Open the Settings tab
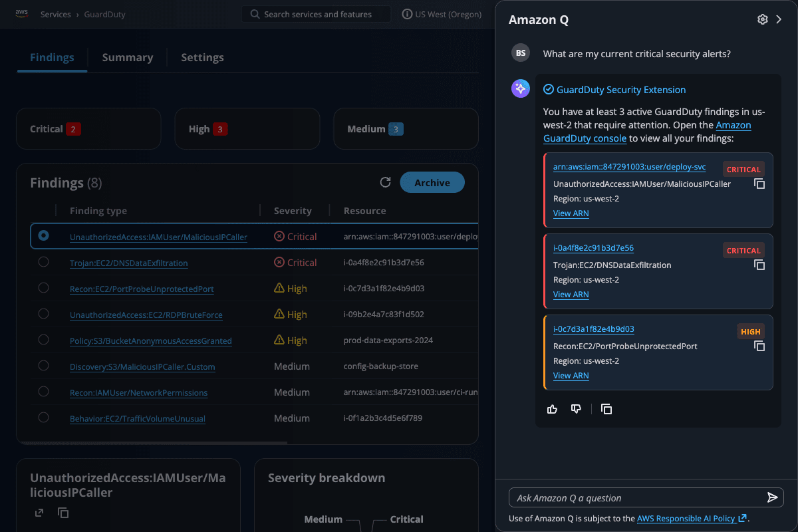Screen dimensions: 798x532 (202, 58)
